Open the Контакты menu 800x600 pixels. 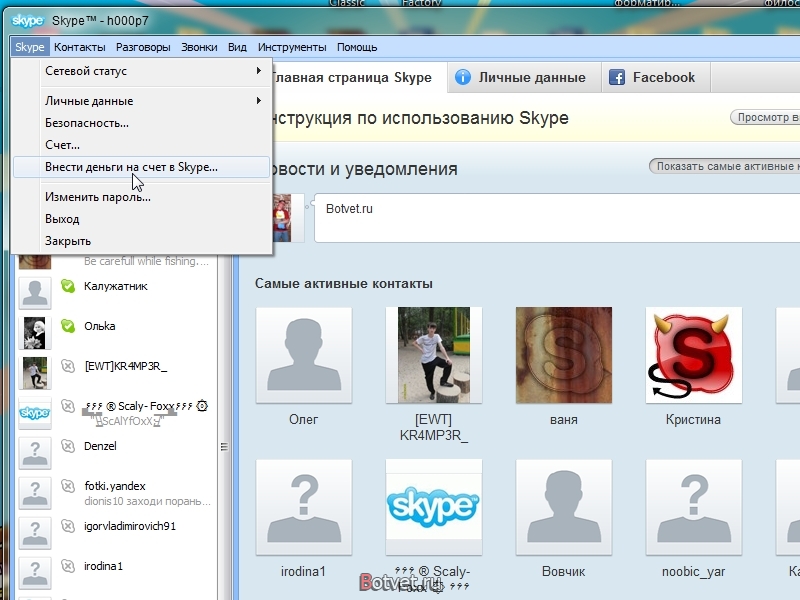coord(80,47)
